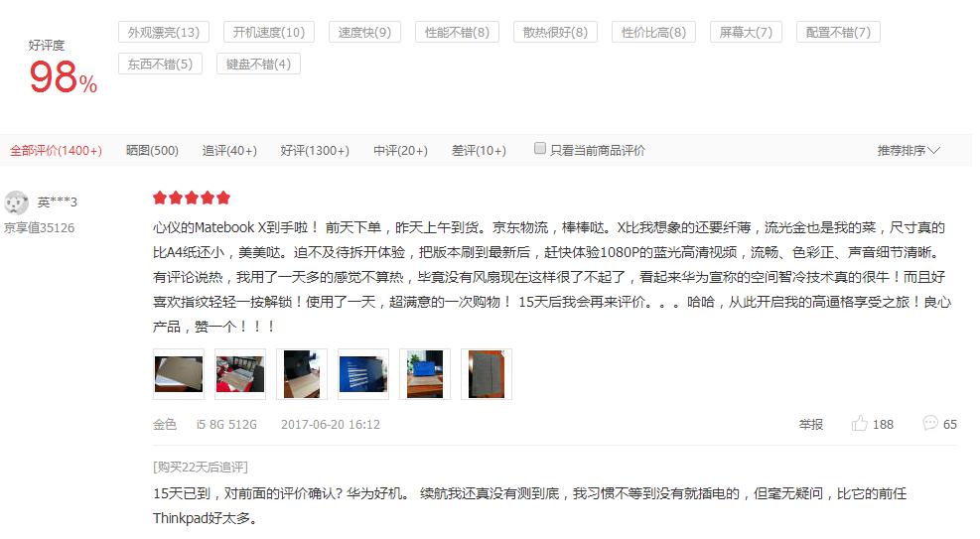The image size is (980, 539).
Task: Show 中评(20+) neutral reviews
Action: (400, 151)
